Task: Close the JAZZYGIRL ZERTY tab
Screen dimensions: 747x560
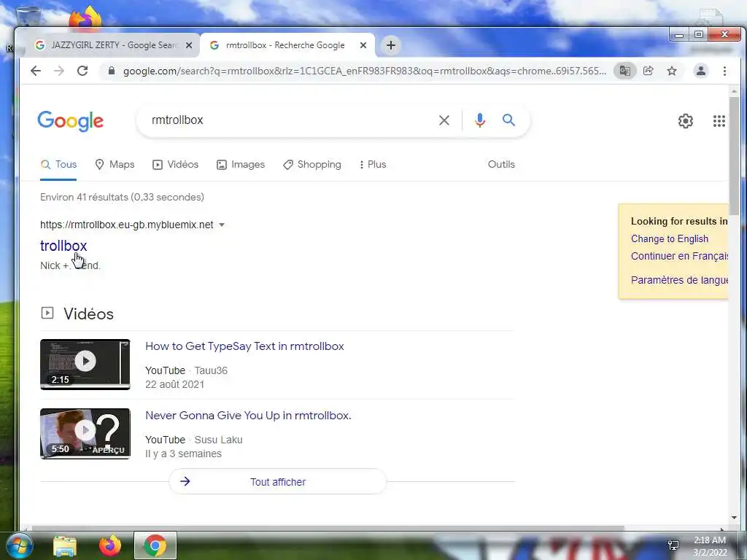Action: coord(189,45)
